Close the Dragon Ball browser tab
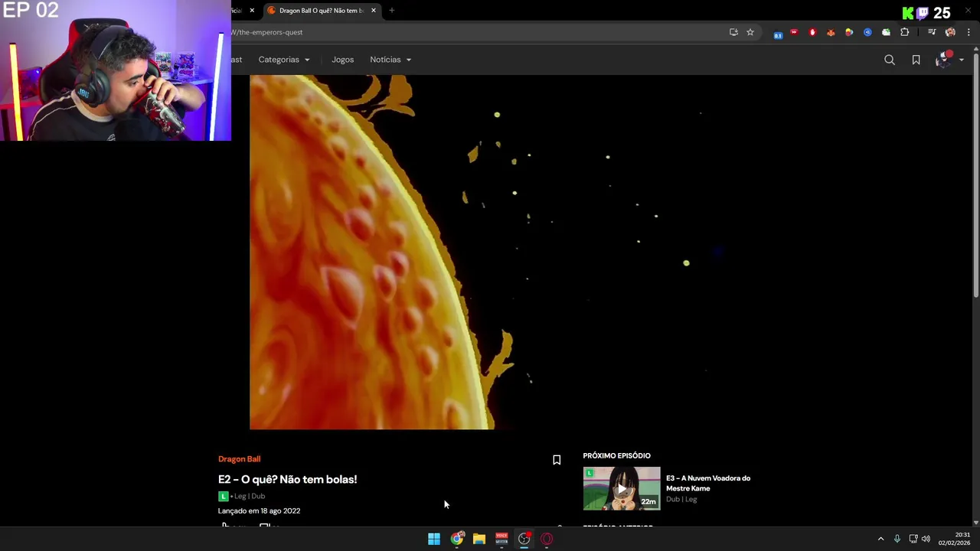The image size is (980, 551). (374, 11)
